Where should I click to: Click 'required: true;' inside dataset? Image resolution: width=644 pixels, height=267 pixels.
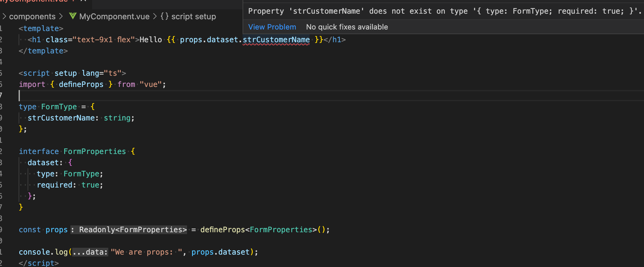(70, 185)
